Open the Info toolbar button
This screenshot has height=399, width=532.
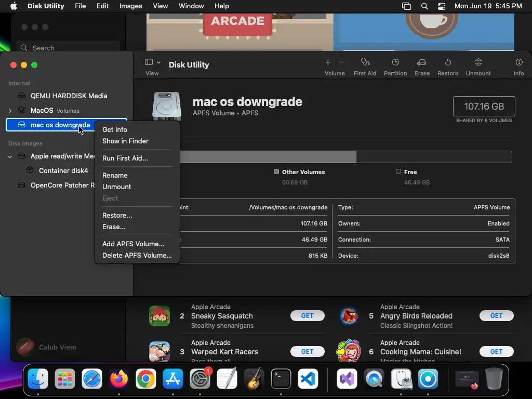tap(519, 62)
